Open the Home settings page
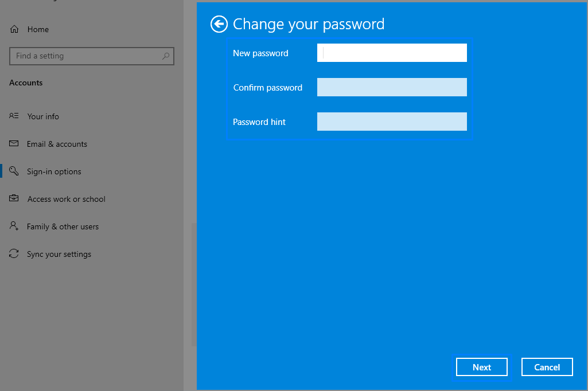Viewport: 588px width, 391px height. [x=38, y=29]
